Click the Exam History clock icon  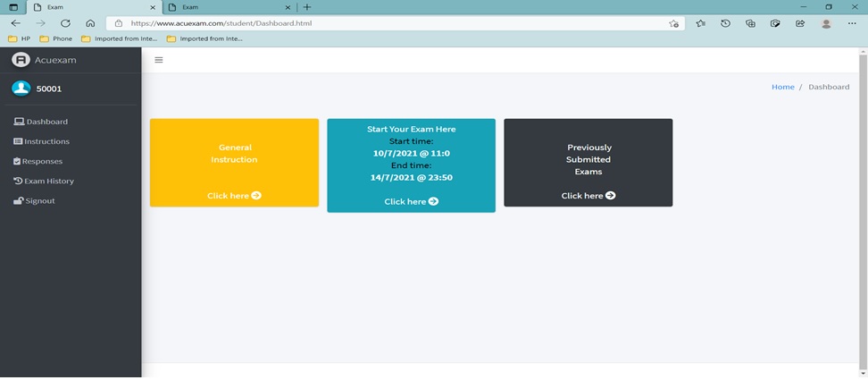point(18,182)
